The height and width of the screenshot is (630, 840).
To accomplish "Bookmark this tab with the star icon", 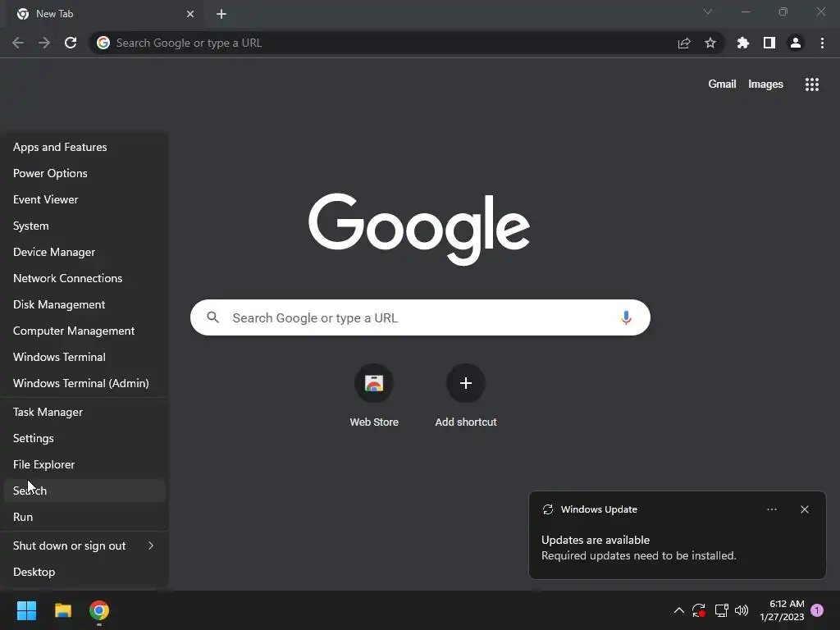I will [x=710, y=43].
